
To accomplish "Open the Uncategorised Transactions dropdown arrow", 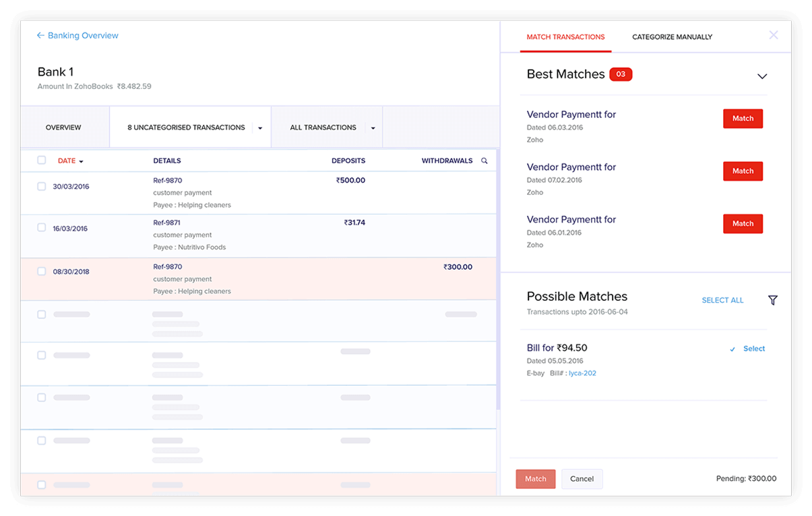I will point(260,128).
